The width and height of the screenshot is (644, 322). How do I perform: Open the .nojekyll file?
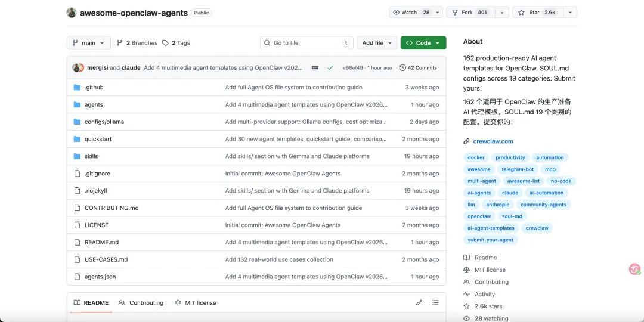(x=95, y=191)
